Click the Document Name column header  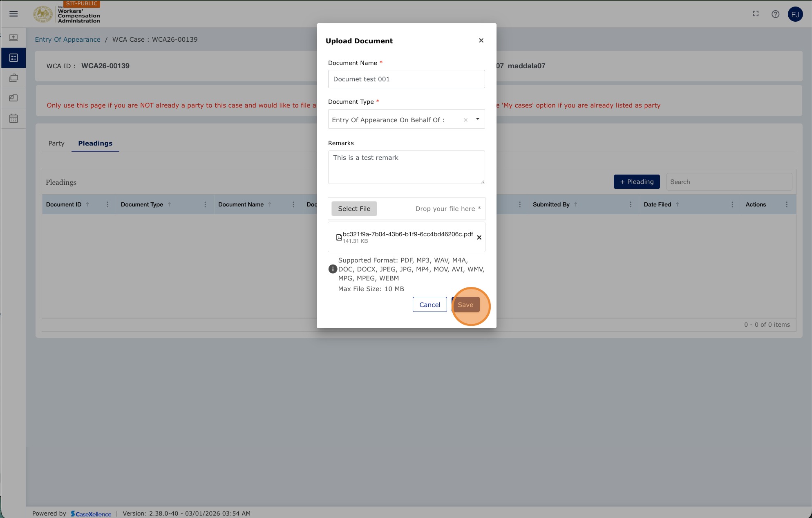point(241,204)
